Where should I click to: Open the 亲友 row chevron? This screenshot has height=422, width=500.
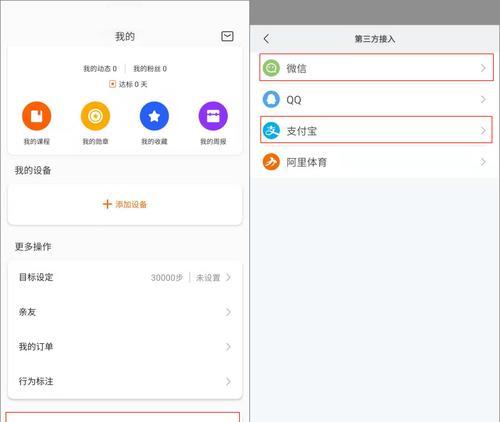pos(228,312)
